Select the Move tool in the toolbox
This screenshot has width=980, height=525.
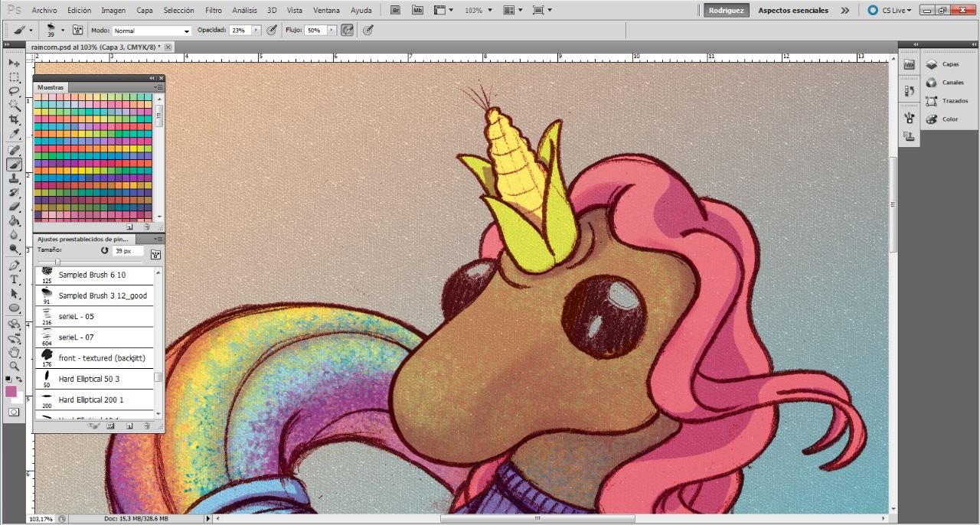(x=14, y=63)
